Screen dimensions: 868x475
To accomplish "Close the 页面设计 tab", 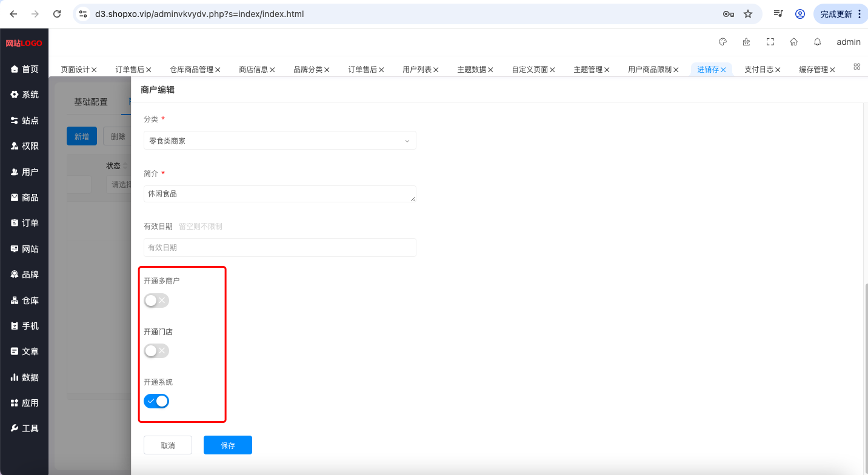I will point(94,70).
